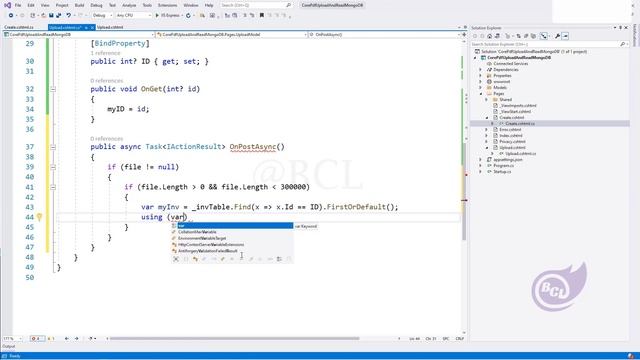Collapse the OnGet method outlining box
The image size is (640, 360).
pyautogui.click(x=53, y=89)
